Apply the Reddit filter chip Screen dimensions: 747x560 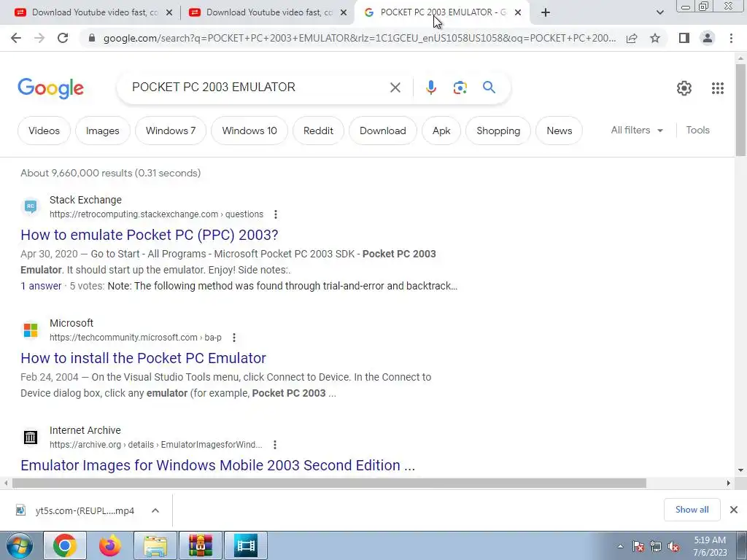pos(318,131)
